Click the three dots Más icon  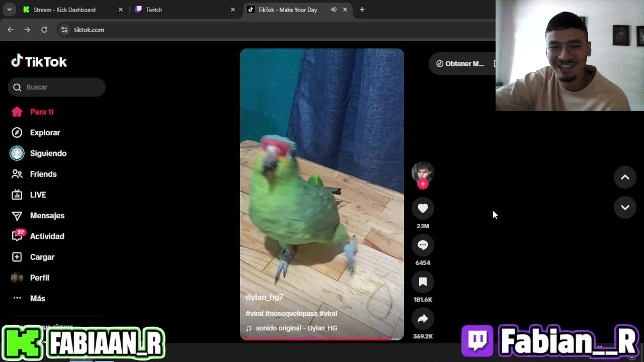(17, 298)
